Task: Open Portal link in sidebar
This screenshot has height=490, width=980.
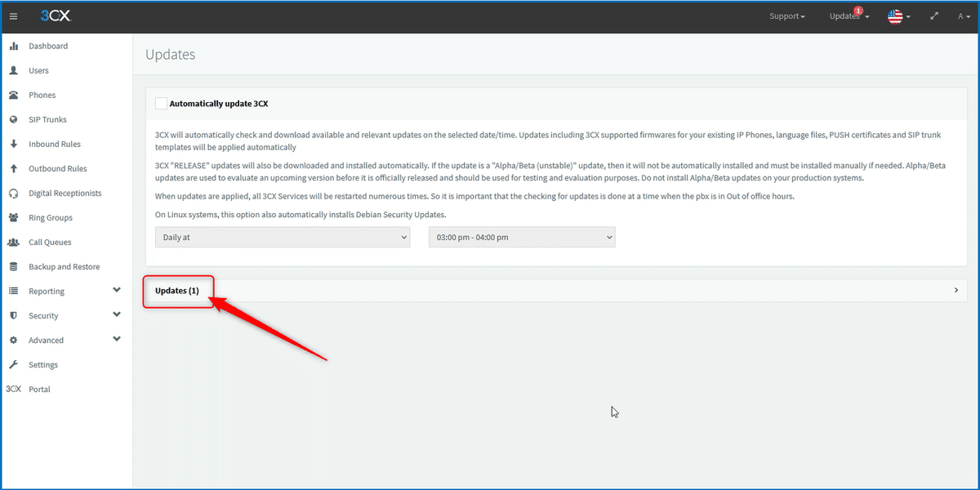Action: (39, 389)
